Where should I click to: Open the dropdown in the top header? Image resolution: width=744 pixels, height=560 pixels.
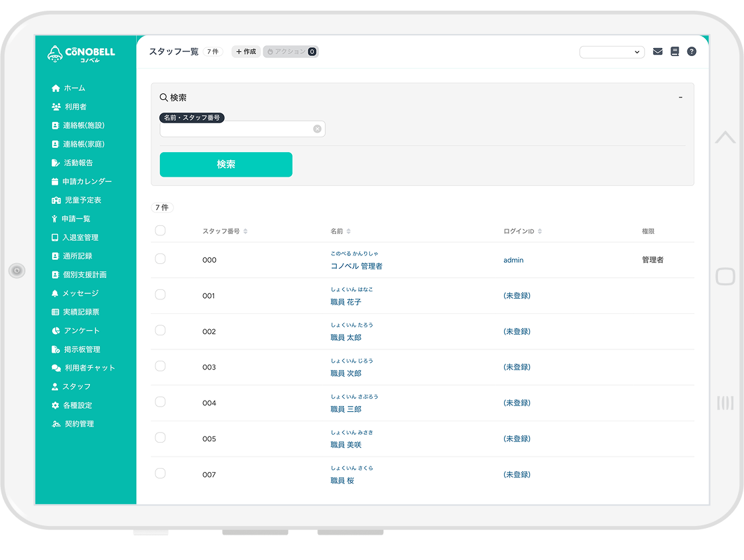(611, 52)
